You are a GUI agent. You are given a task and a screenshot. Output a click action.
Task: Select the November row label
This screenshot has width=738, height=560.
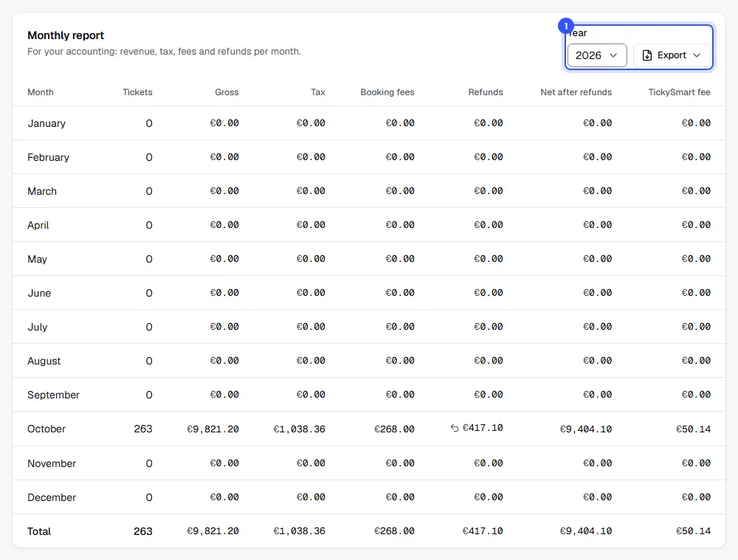[x=52, y=463]
